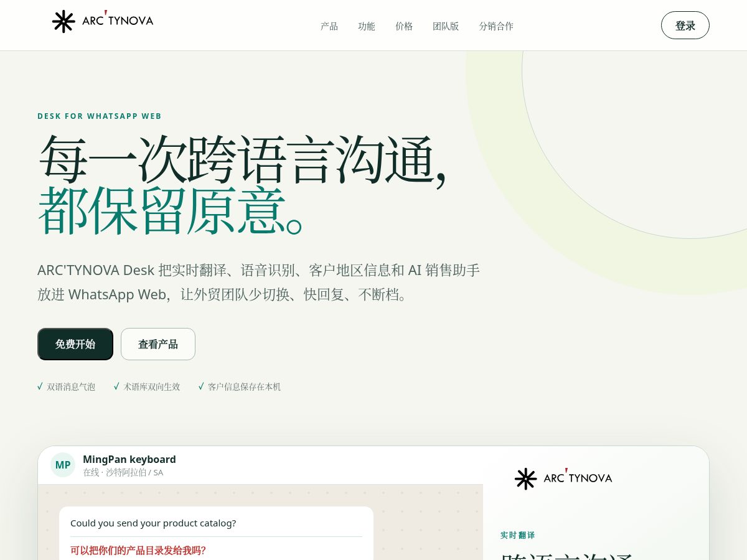The height and width of the screenshot is (560, 747).
Task: Open the 分销合作 nav item
Action: pyautogui.click(x=496, y=26)
